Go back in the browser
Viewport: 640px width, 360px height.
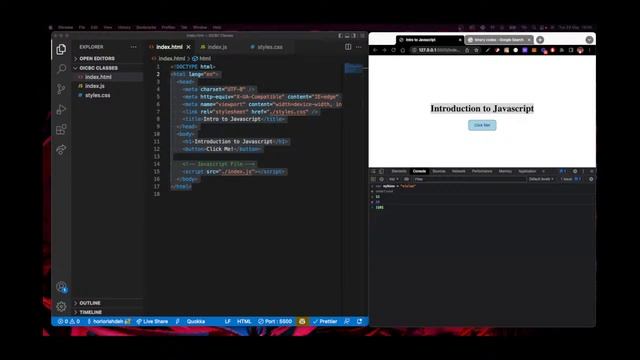click(375, 50)
